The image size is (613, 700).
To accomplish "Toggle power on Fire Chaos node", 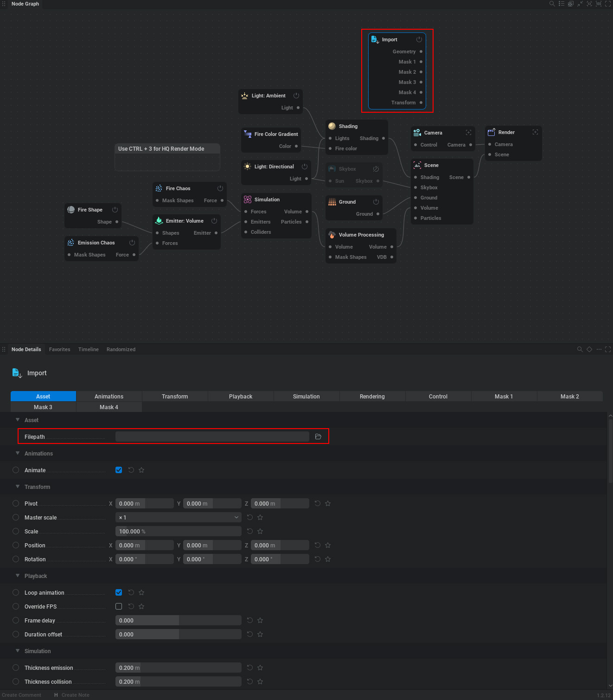I will click(x=220, y=188).
